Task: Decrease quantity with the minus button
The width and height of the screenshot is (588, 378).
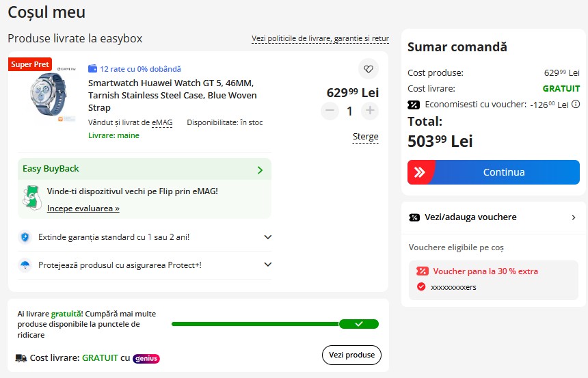Action: pos(330,111)
